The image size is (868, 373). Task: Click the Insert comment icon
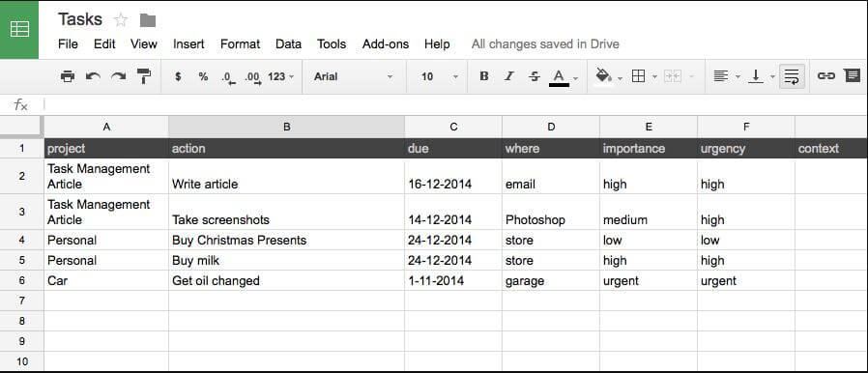tap(853, 75)
